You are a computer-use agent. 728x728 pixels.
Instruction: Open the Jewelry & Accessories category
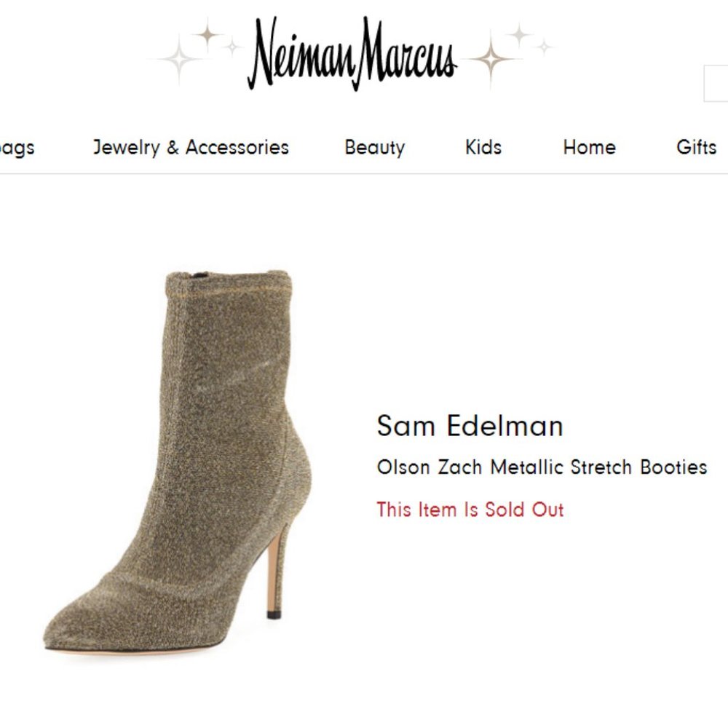pyautogui.click(x=191, y=148)
